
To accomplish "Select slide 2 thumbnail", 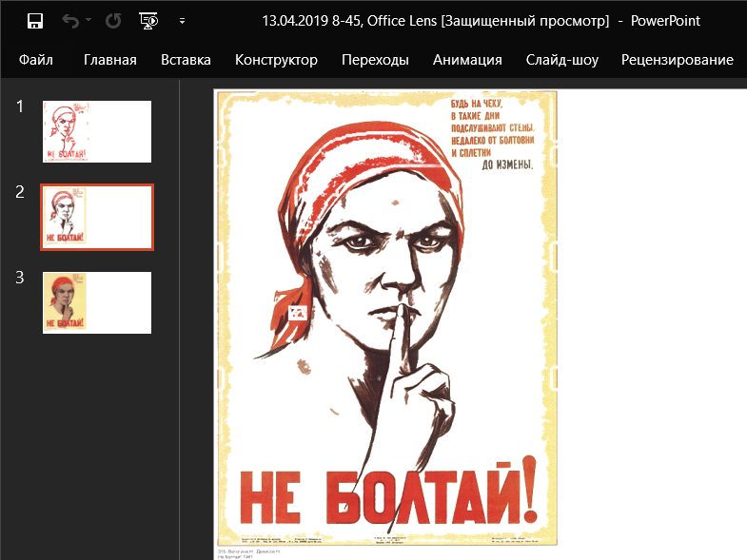I will [97, 217].
